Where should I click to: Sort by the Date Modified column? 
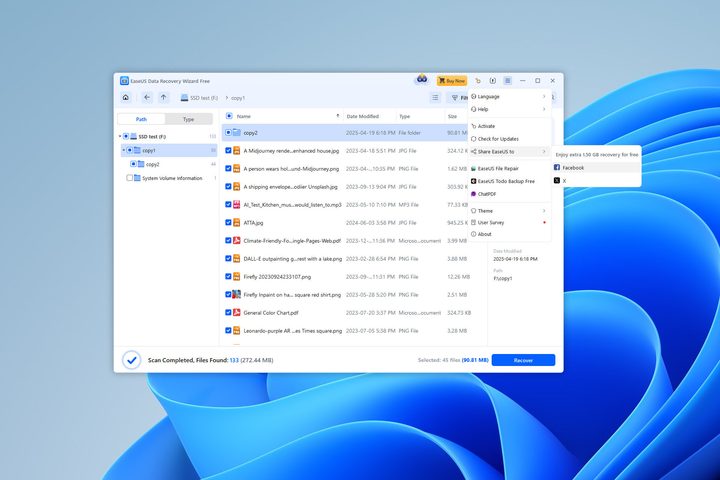[362, 116]
